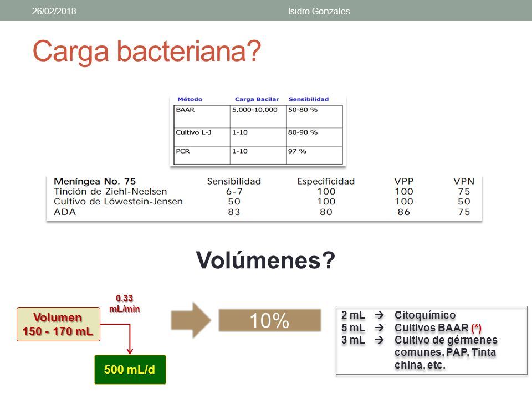Click the large tan right arrow shape
Screen dimensions: 532x399
(x=191, y=320)
